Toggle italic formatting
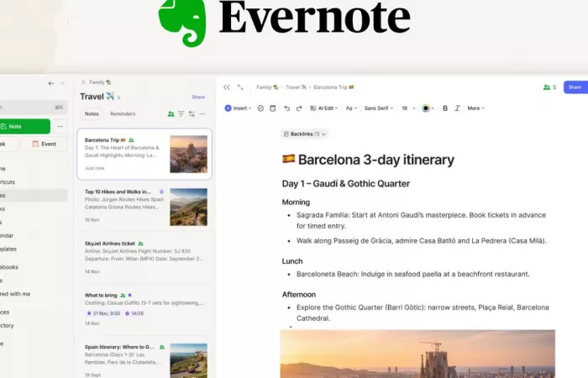The image size is (588, 378). click(457, 108)
